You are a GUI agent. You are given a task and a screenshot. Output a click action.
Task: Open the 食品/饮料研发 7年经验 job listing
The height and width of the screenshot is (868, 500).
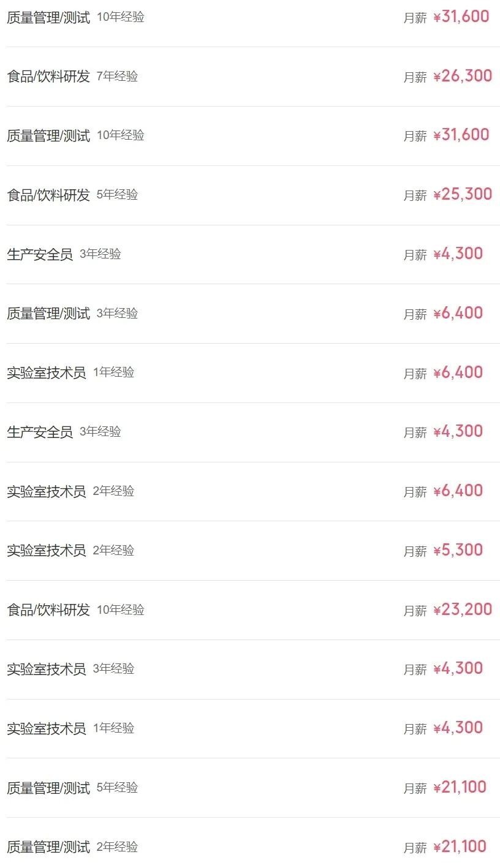click(48, 77)
